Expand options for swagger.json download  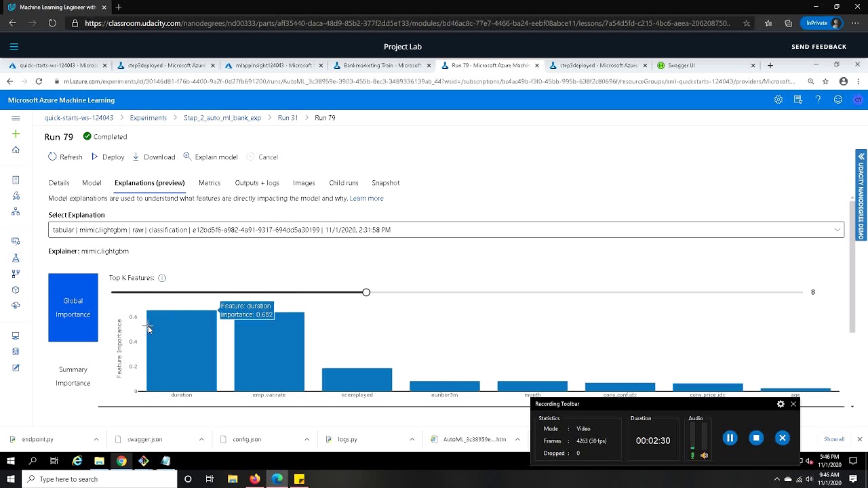point(201,439)
